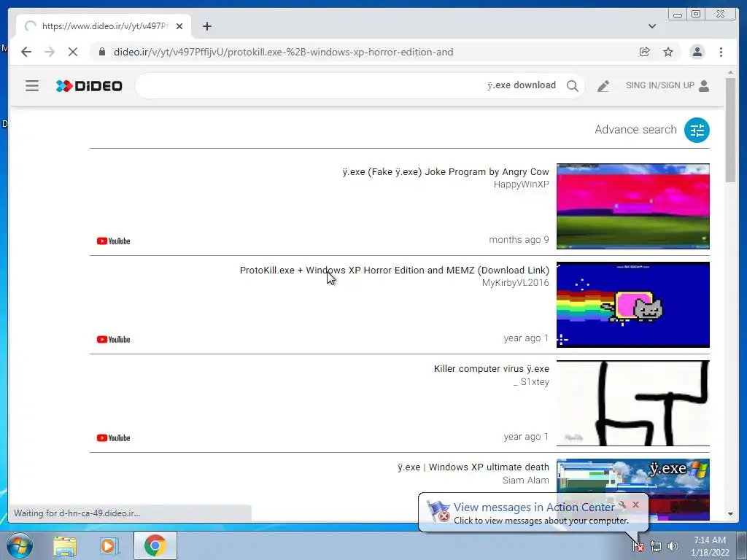
Task: Open the ÿ.exe Fake Joke Program title
Action: click(x=446, y=172)
